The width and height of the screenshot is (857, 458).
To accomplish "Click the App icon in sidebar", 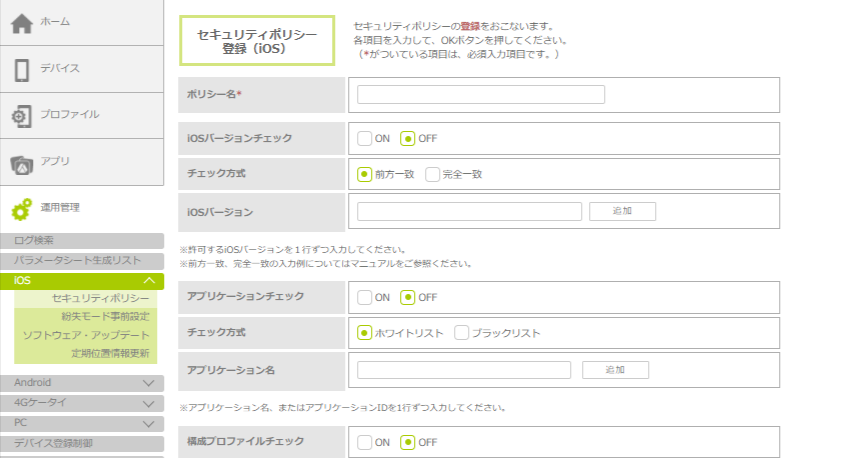I will pyautogui.click(x=22, y=162).
